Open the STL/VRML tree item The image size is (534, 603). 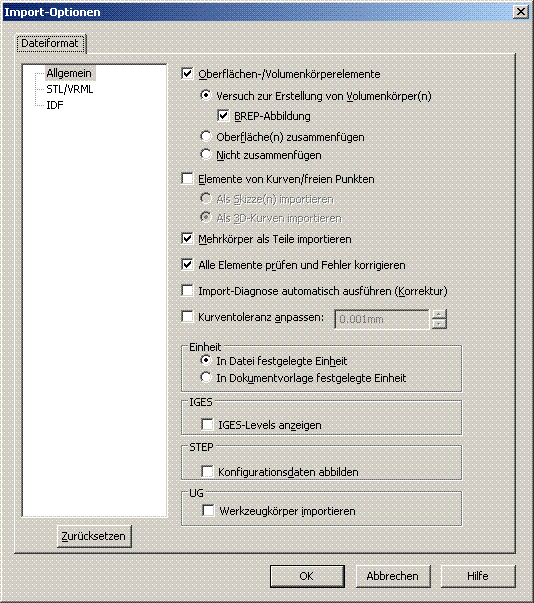(x=70, y=89)
